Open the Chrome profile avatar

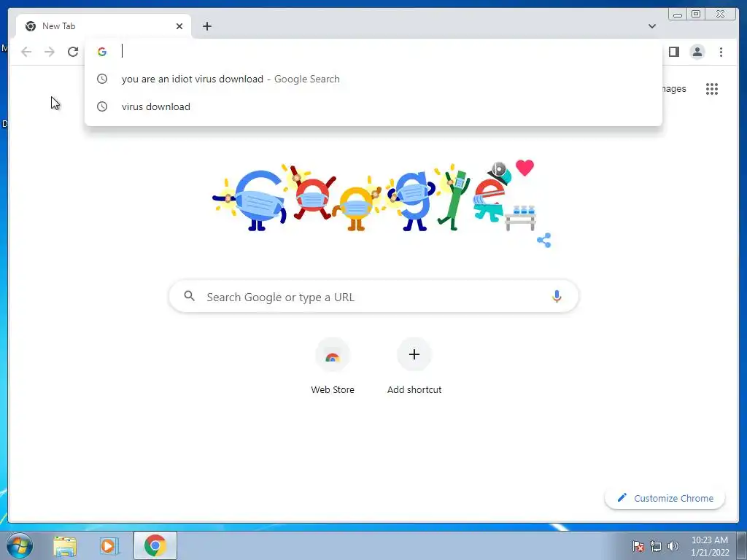click(697, 52)
